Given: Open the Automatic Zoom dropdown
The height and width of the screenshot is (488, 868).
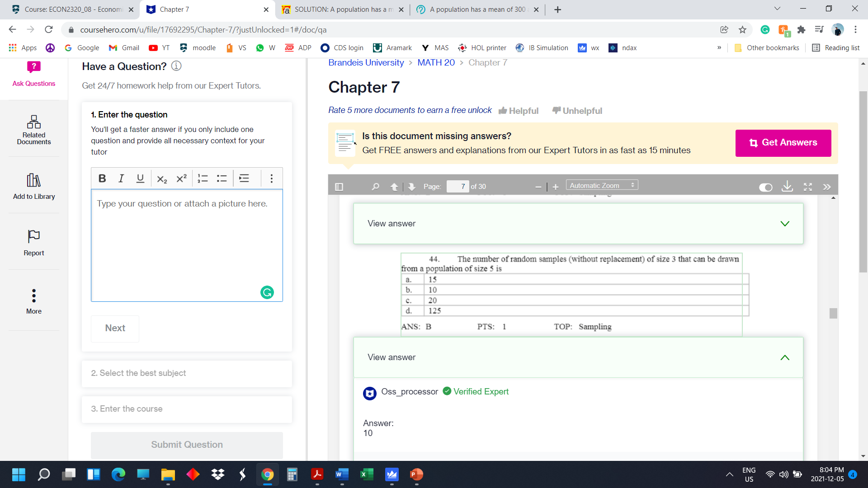Looking at the screenshot, I should click(602, 185).
